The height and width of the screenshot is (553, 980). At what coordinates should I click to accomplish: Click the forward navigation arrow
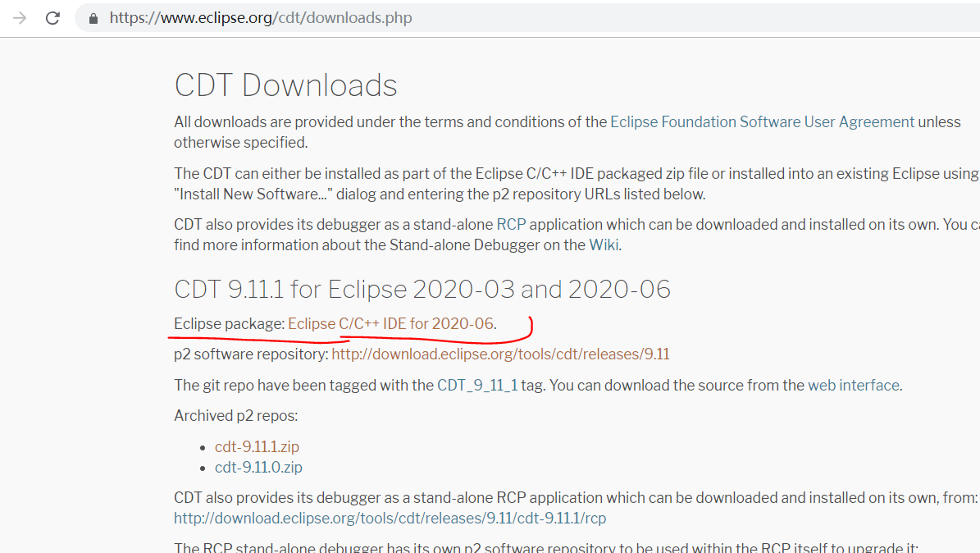[x=19, y=17]
